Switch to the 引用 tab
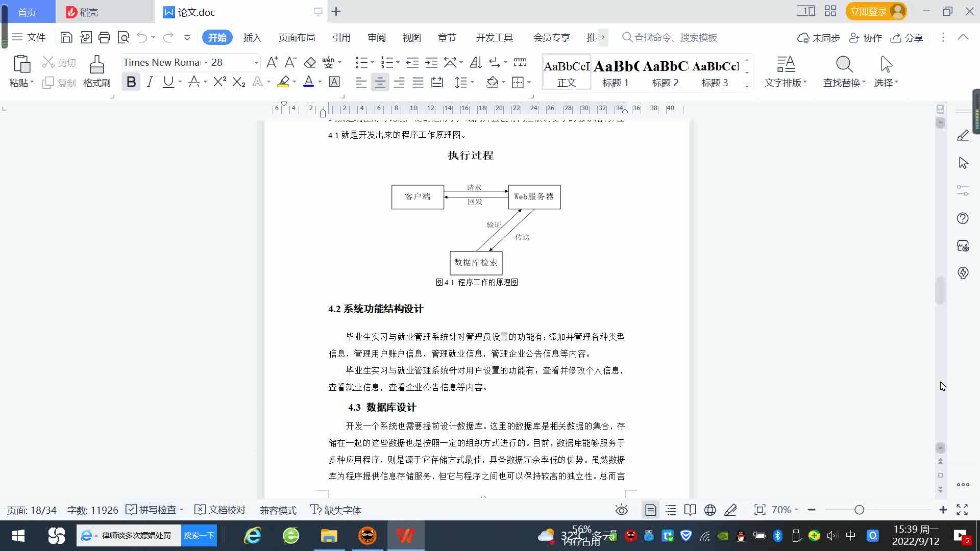 (341, 37)
